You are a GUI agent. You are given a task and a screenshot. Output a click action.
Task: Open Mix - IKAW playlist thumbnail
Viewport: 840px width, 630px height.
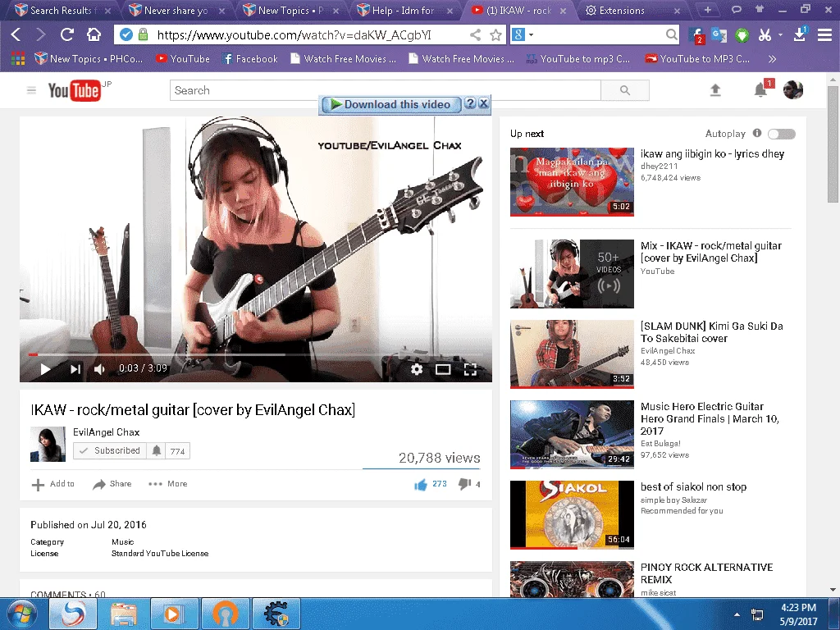coord(572,274)
